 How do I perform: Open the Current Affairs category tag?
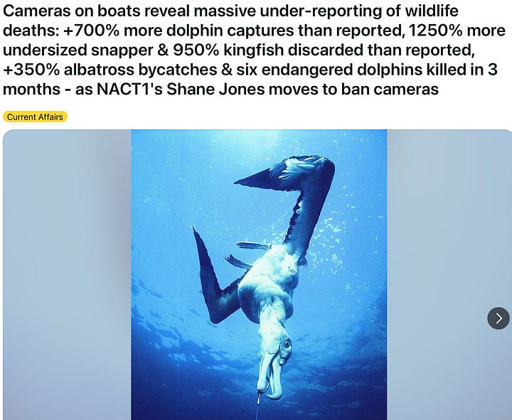pos(35,117)
